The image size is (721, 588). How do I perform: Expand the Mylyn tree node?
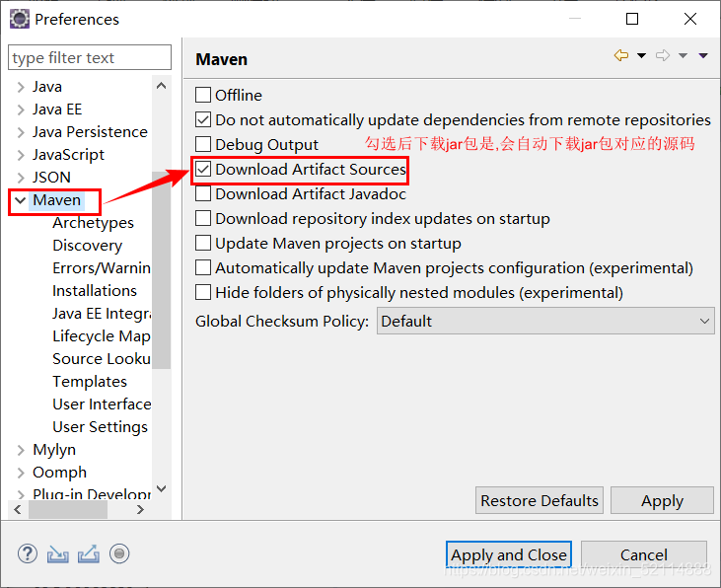[21, 450]
